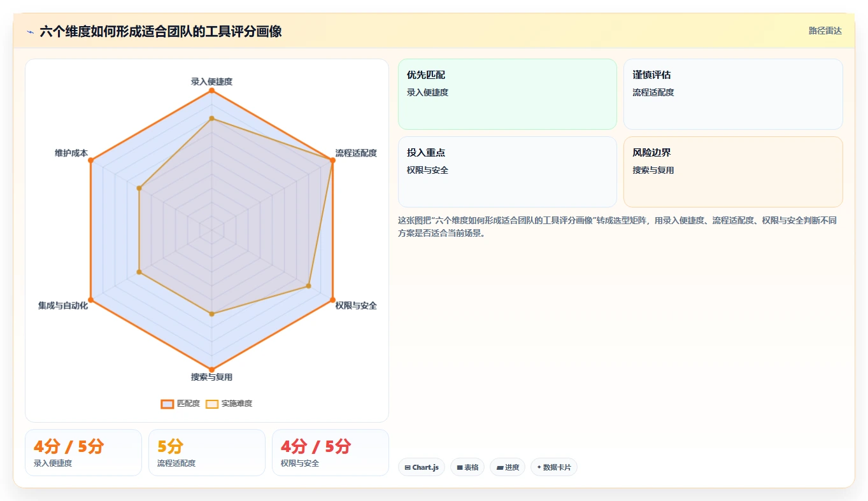Click 录入便捷度 text inside 优先匹配 card
Image resolution: width=868 pixels, height=501 pixels.
(x=427, y=92)
